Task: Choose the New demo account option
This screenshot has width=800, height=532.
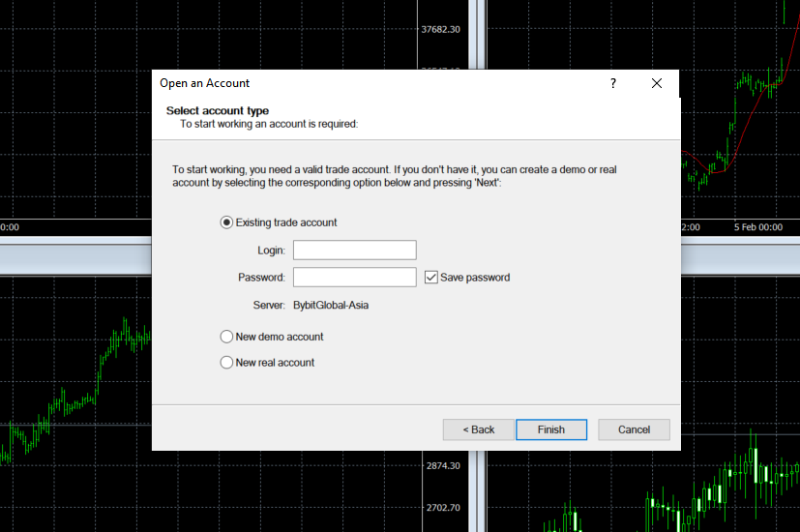Action: (227, 337)
